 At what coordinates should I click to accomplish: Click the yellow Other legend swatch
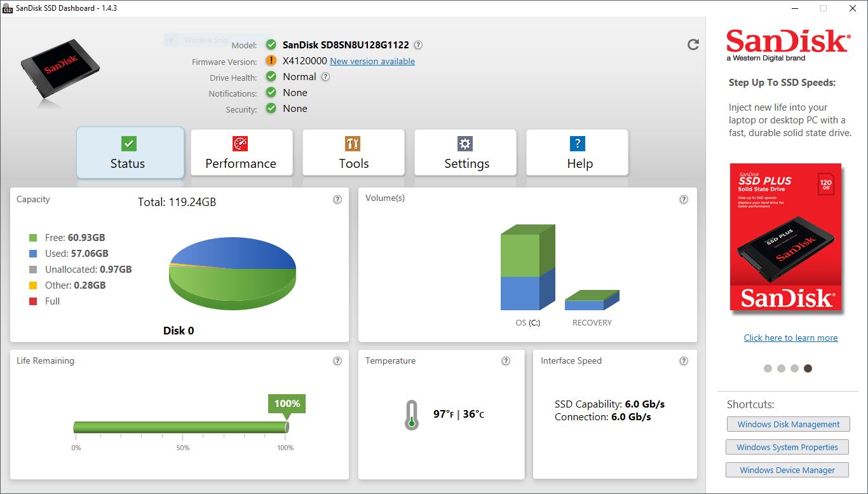[33, 285]
